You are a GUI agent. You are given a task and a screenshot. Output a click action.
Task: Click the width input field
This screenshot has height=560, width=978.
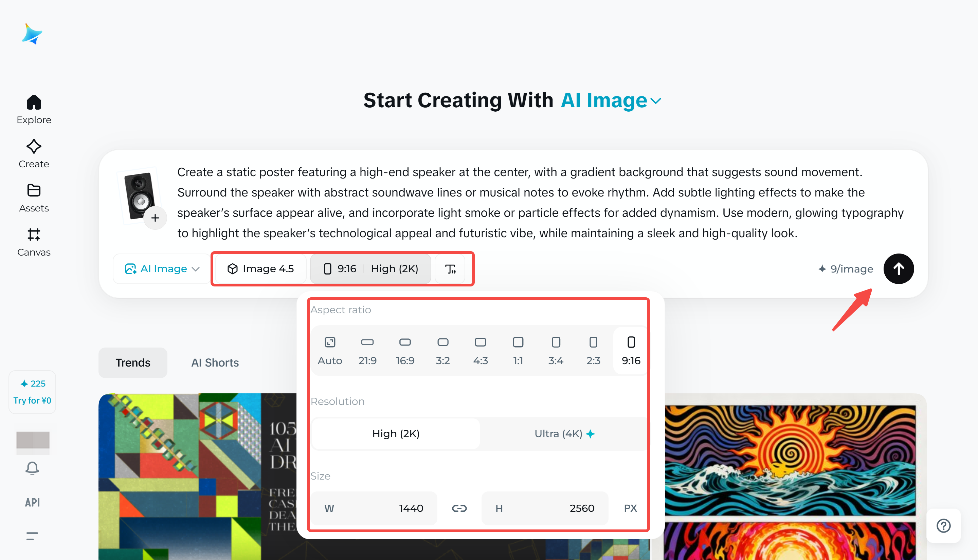tap(374, 508)
